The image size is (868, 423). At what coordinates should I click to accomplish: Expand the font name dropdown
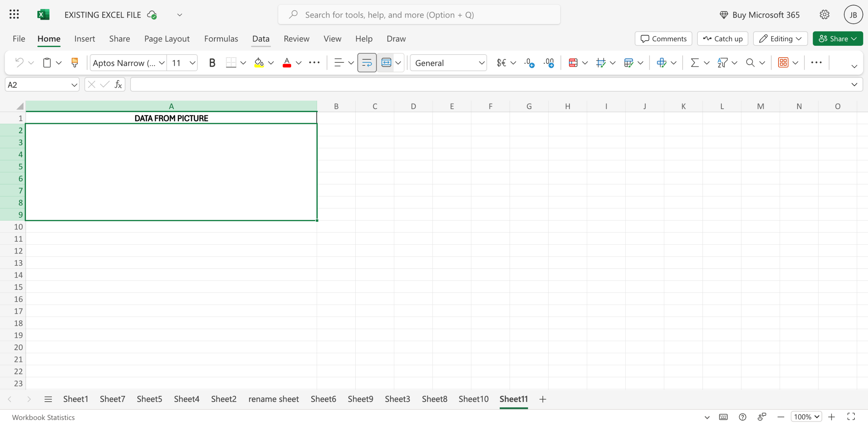162,63
